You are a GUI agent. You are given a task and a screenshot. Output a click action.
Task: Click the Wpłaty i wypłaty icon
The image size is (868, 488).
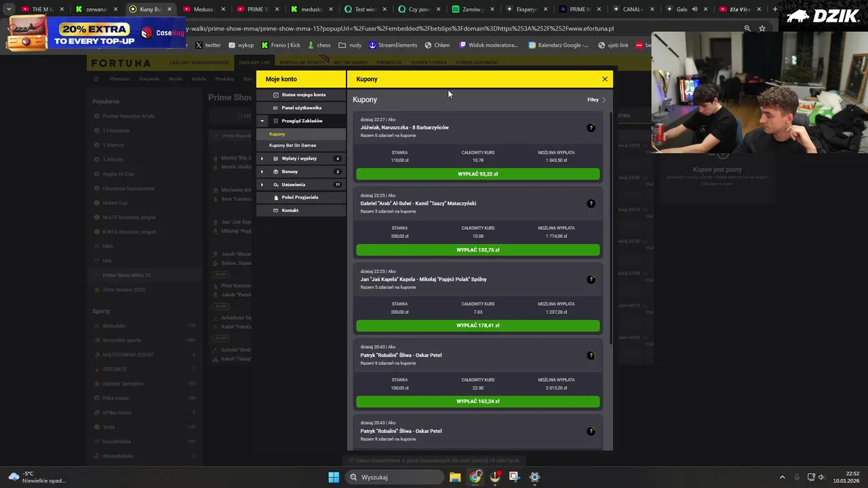pyautogui.click(x=275, y=159)
